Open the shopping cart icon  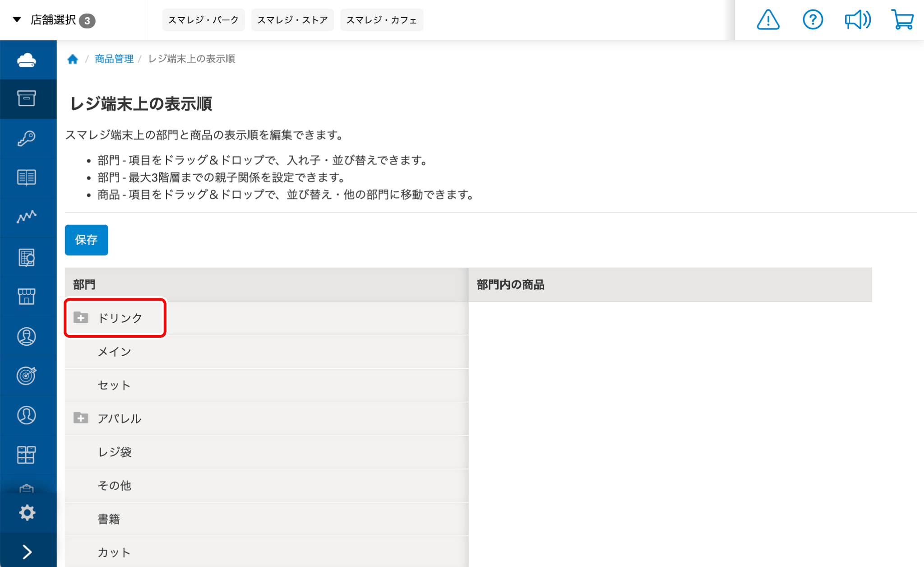click(902, 20)
